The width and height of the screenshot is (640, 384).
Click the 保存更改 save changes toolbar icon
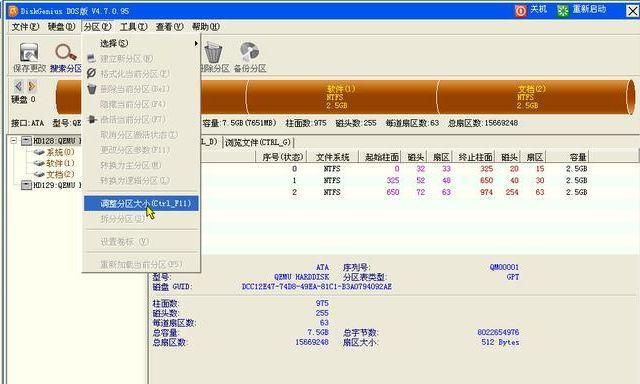pos(29,53)
